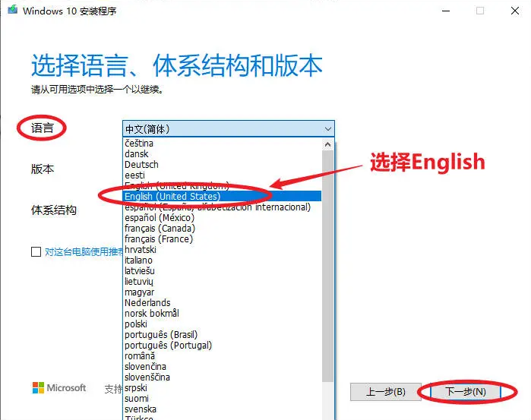The height and width of the screenshot is (420, 531).
Task: Close the Windows 10 setup window
Action: point(512,11)
